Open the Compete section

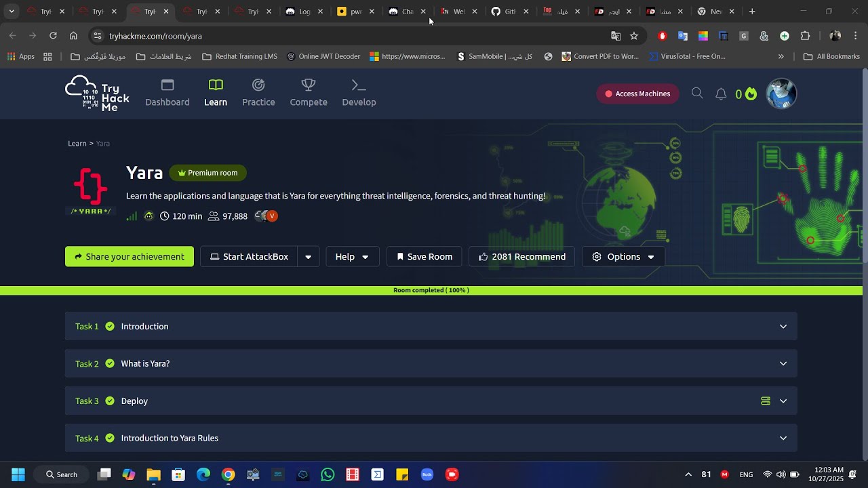[x=309, y=94]
